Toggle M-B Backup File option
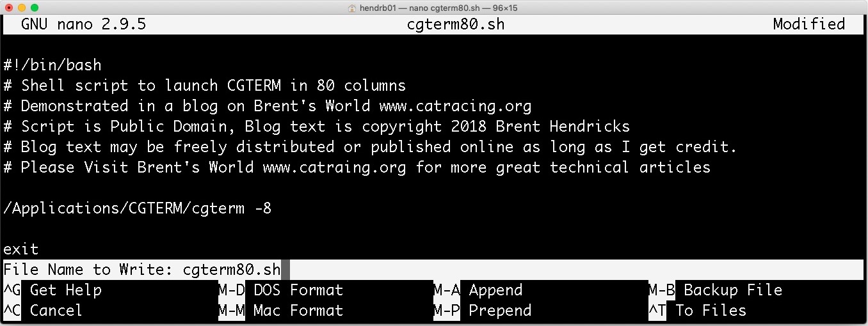Image resolution: width=868 pixels, height=326 pixels. click(715, 290)
